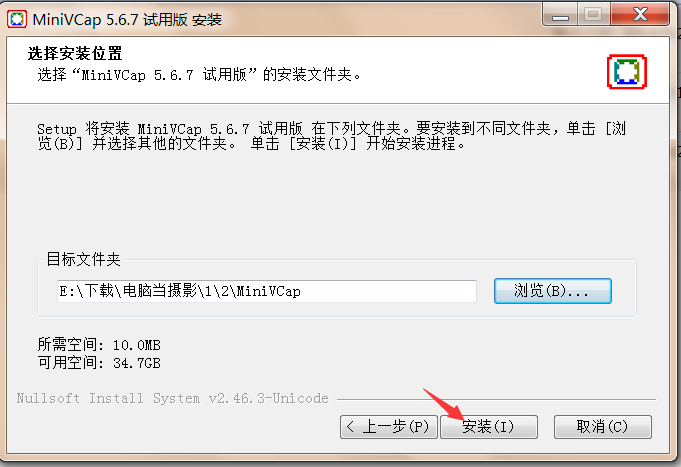The height and width of the screenshot is (467, 681).
Task: Click the MiniVCap logo in header panel
Action: point(627,71)
